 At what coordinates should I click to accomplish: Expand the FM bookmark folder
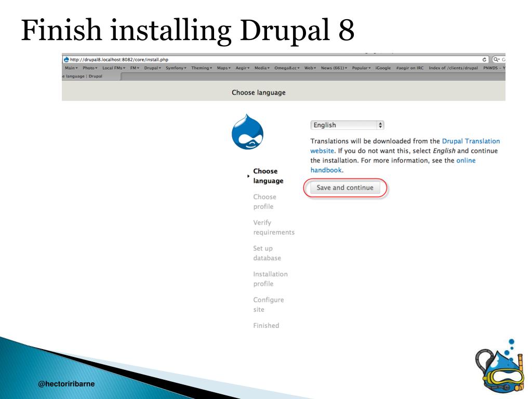point(135,68)
